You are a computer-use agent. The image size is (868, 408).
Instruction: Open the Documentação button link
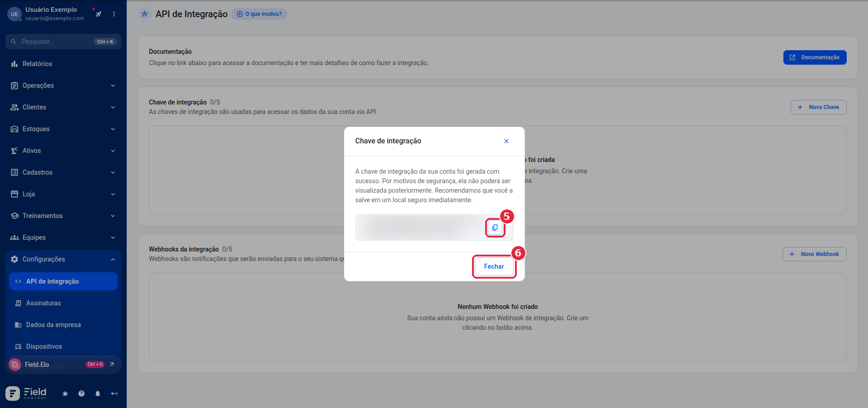[x=815, y=57]
